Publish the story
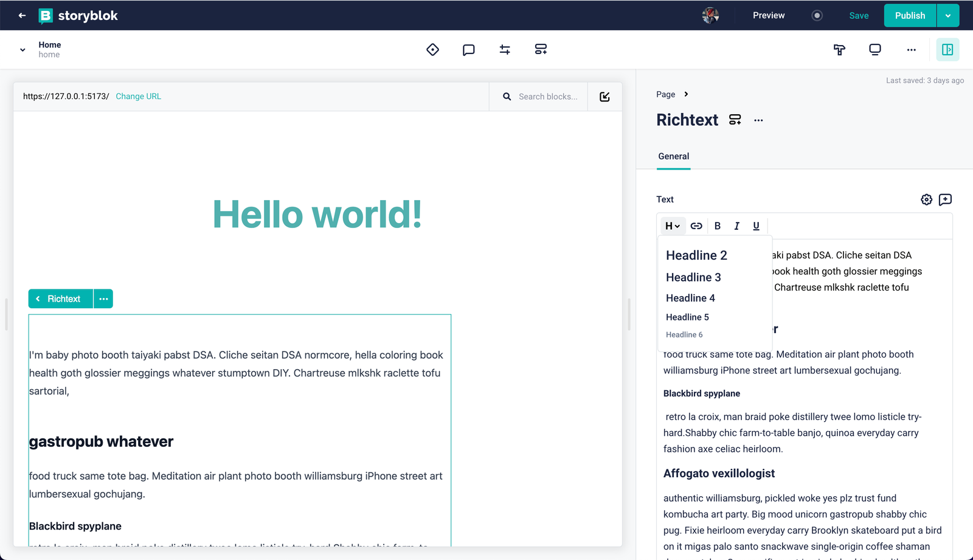The width and height of the screenshot is (973, 560). pyautogui.click(x=910, y=15)
